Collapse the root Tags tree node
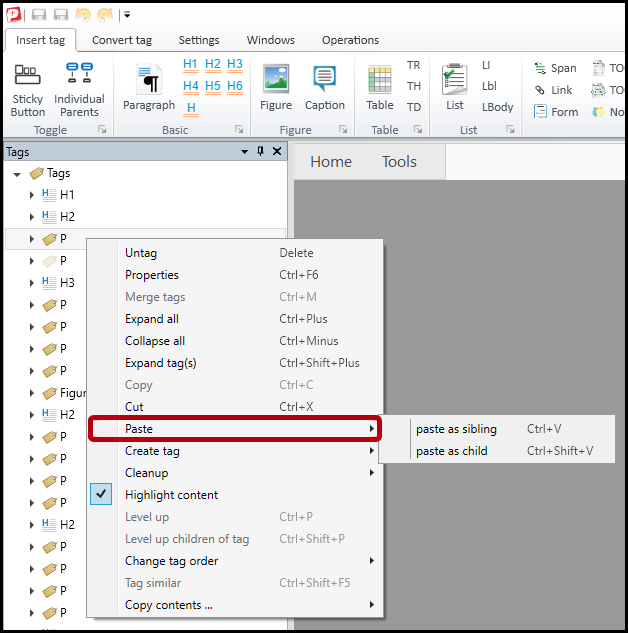628x633 pixels. click(17, 174)
